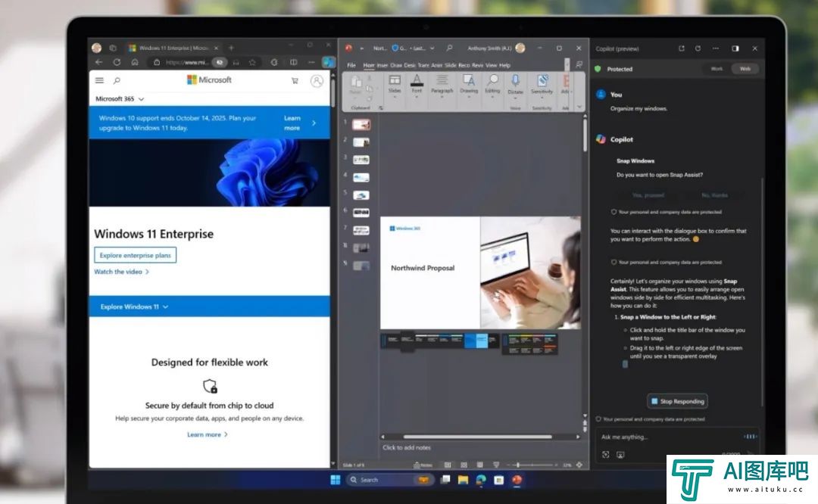818x504 pixels.
Task: Open Copilot pane in a new window
Action: pyautogui.click(x=682, y=48)
